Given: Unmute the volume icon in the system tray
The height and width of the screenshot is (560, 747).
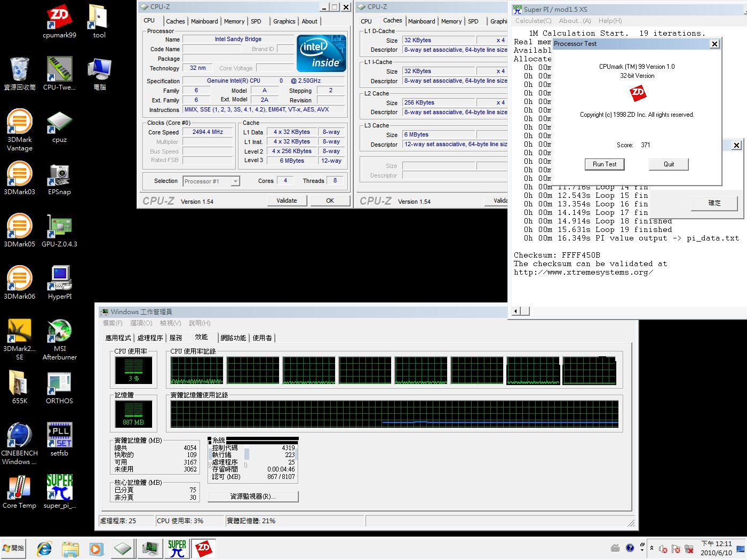Looking at the screenshot, I should coord(663,549).
